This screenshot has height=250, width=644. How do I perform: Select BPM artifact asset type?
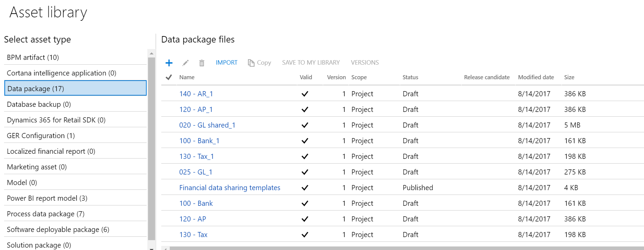33,57
